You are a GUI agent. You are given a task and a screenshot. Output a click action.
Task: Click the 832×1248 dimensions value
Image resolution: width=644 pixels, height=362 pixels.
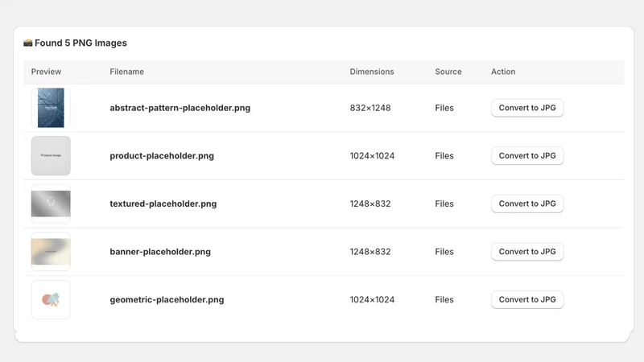[370, 108]
